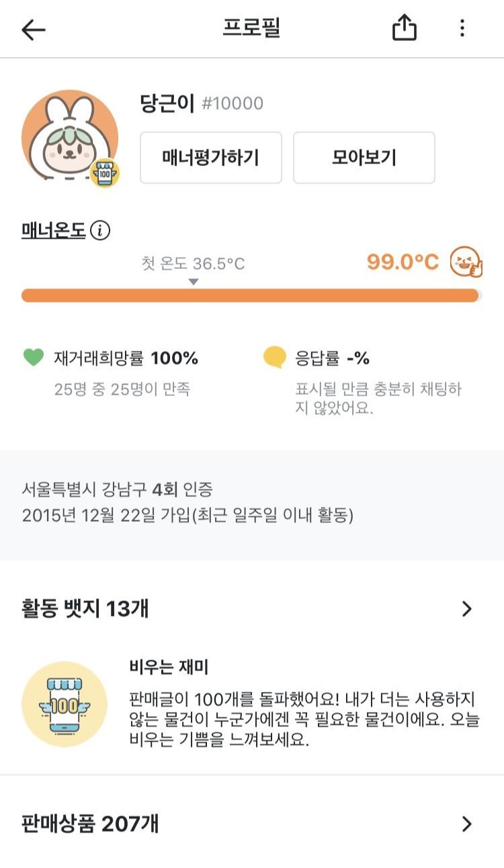Open the 활동 뱃지 13개 section title
504x868 pixels.
[x=85, y=609]
